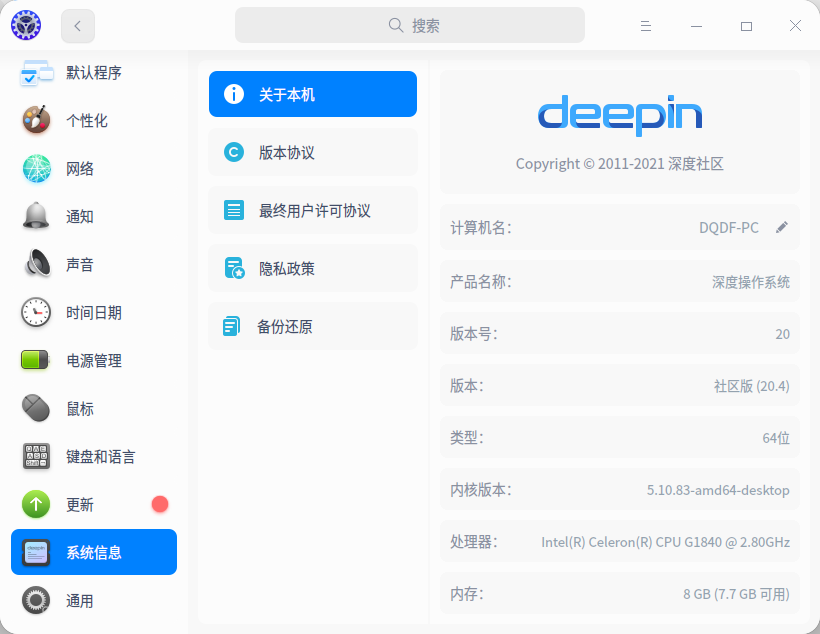Open the 最终用户许可协议 agreement

pos(312,210)
